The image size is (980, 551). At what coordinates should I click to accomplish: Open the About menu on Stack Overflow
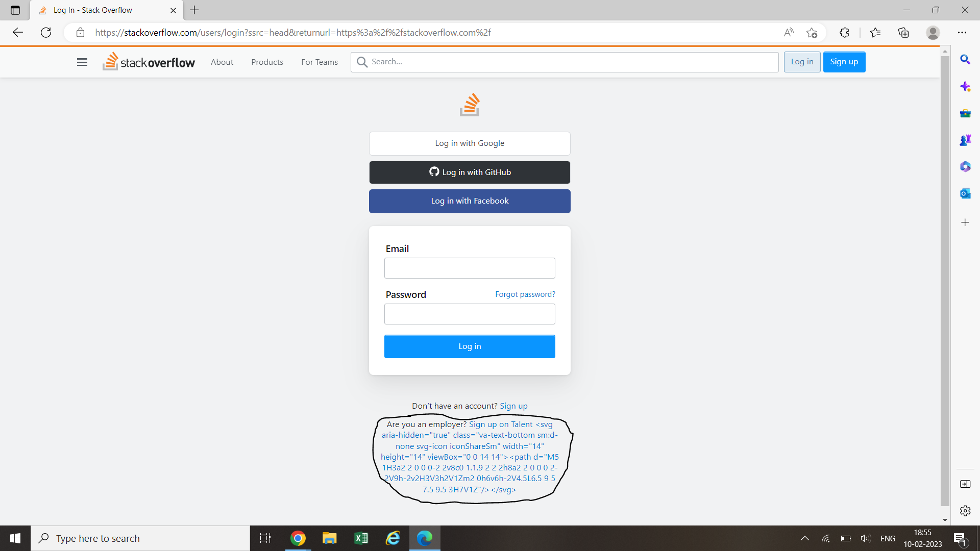[222, 61]
